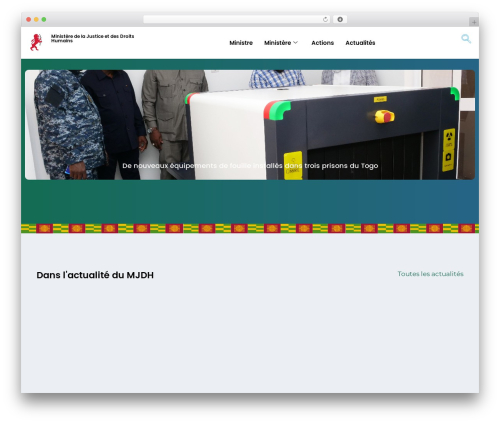Click the hero banner scanner image
The image size is (500, 423).
point(250,125)
